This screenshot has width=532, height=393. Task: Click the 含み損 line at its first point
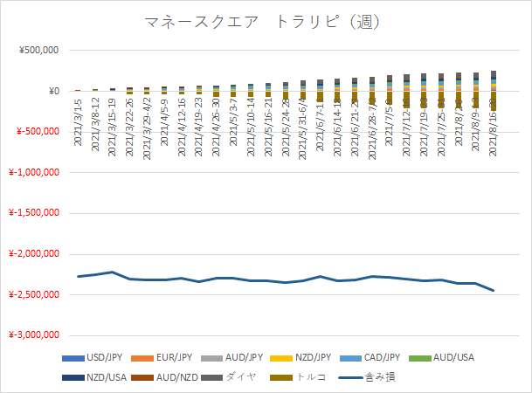tap(78, 276)
